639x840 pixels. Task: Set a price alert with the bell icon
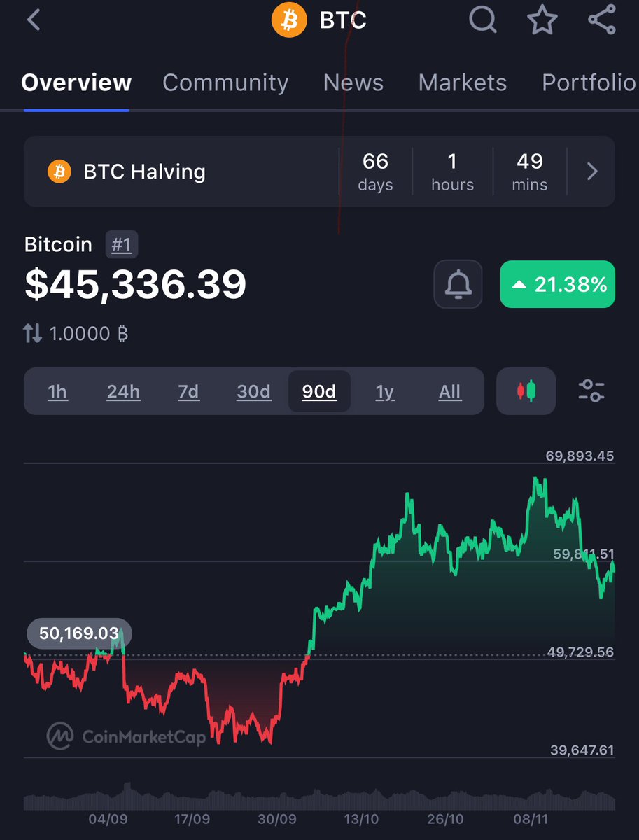tap(458, 284)
